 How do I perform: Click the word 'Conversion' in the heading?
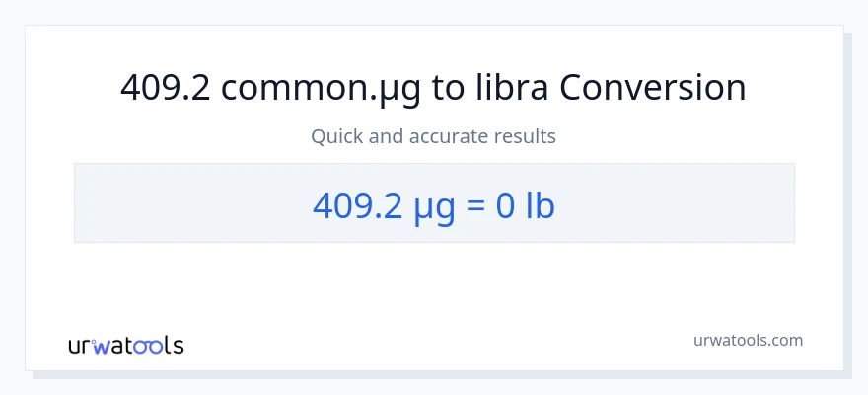click(652, 88)
